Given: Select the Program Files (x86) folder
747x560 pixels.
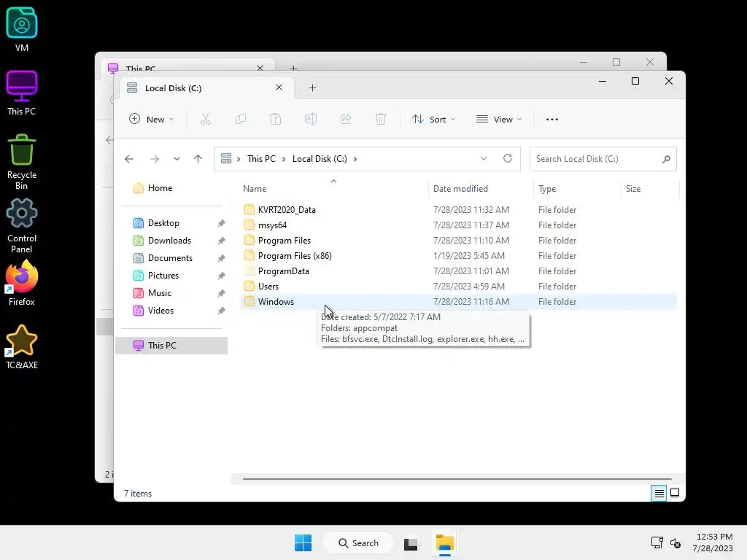Looking at the screenshot, I should pos(458,256).
